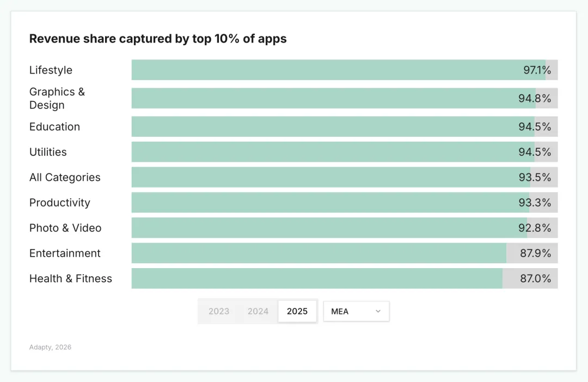Switch to the 2023 year tab

pyautogui.click(x=219, y=311)
